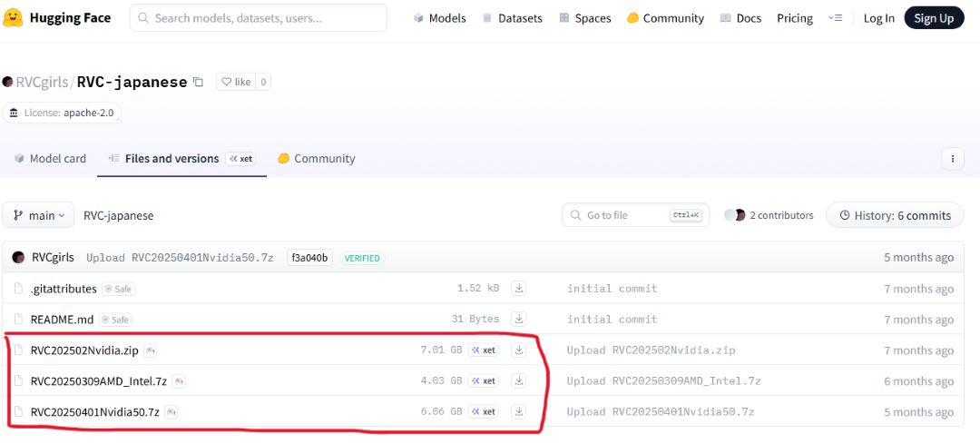The image size is (980, 444).
Task: Download the .gitattributes file icon
Action: (x=518, y=289)
